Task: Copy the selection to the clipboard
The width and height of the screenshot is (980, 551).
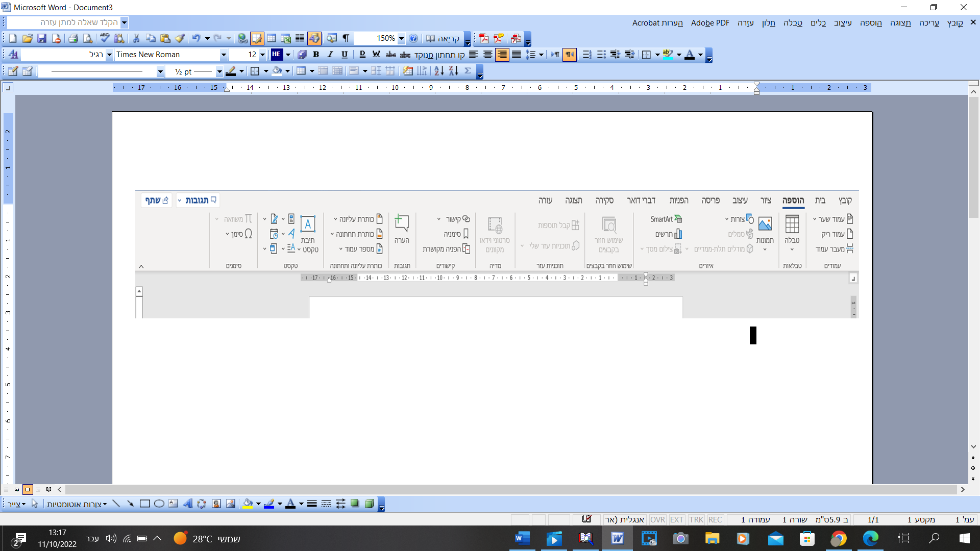Action: coord(151,38)
